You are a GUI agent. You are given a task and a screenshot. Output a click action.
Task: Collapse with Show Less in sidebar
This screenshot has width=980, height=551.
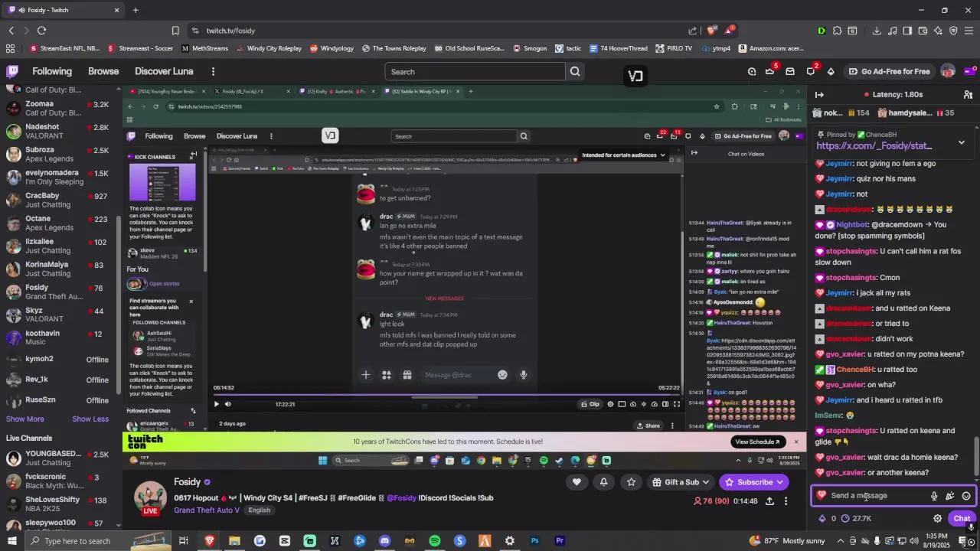click(90, 419)
